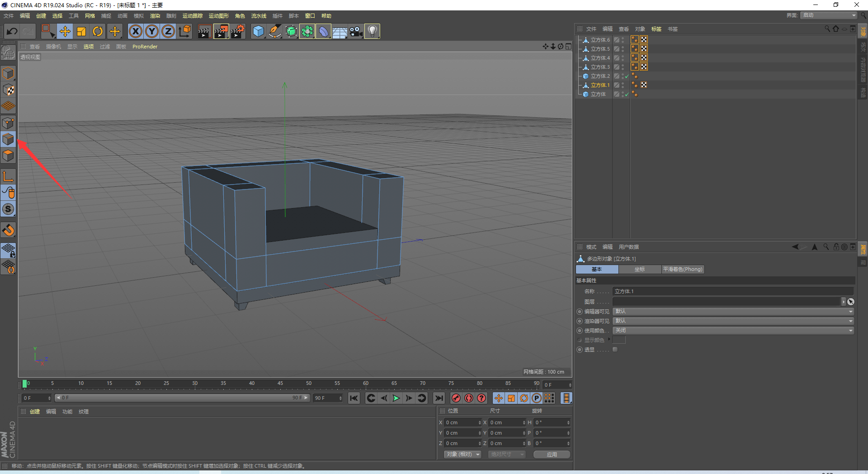Switch to Texture mode in left toolbar
The height and width of the screenshot is (474, 868).
(8, 90)
